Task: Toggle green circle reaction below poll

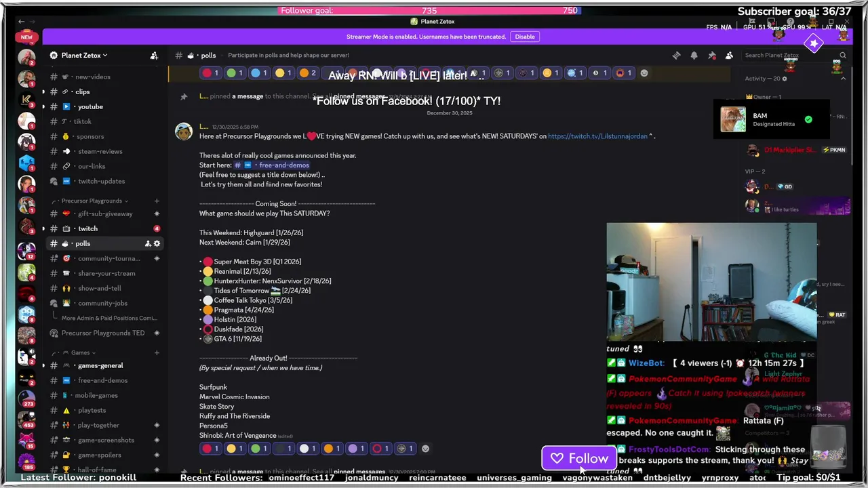Action: tap(260, 449)
